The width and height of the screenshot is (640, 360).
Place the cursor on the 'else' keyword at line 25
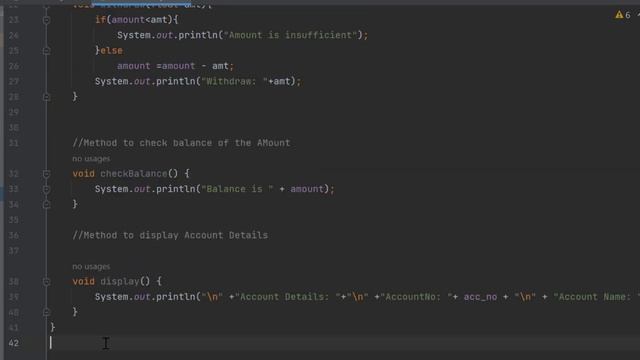click(x=111, y=51)
